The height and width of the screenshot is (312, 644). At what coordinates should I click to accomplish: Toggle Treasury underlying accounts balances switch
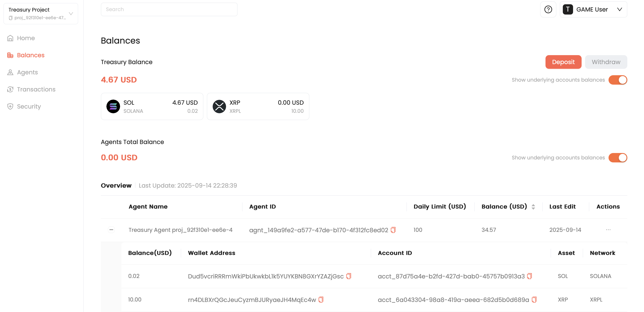click(x=618, y=80)
